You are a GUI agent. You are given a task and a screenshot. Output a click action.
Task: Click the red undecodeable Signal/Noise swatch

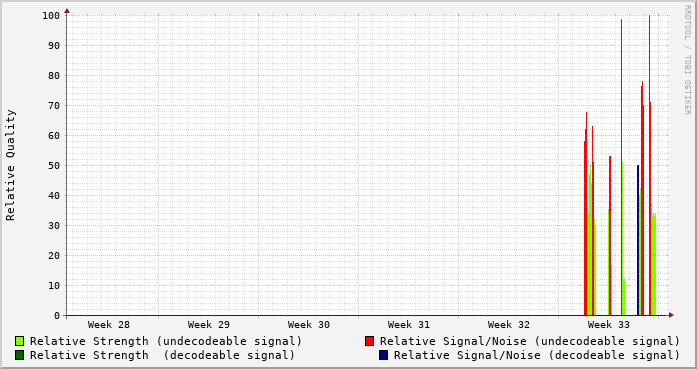click(x=369, y=341)
